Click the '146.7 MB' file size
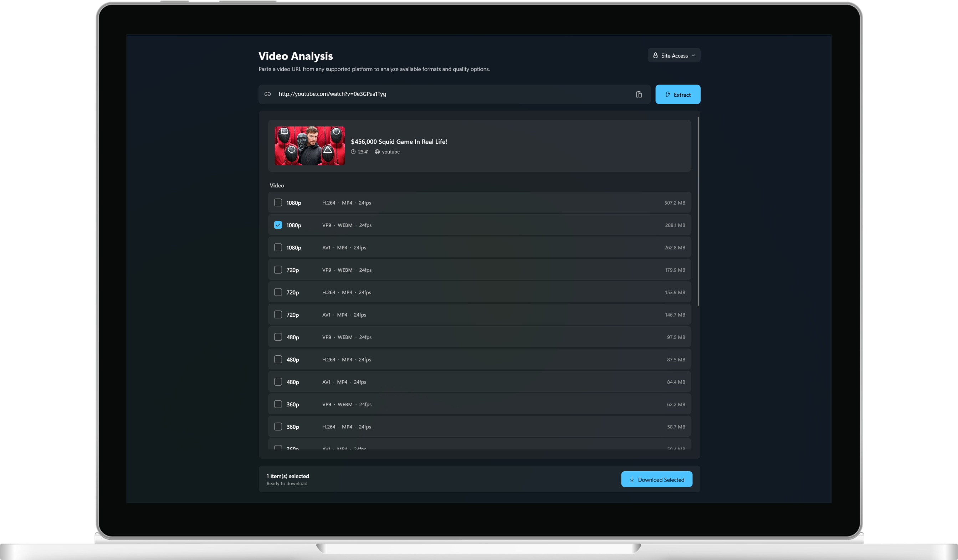Screen dimensions: 958x560 click(675, 315)
